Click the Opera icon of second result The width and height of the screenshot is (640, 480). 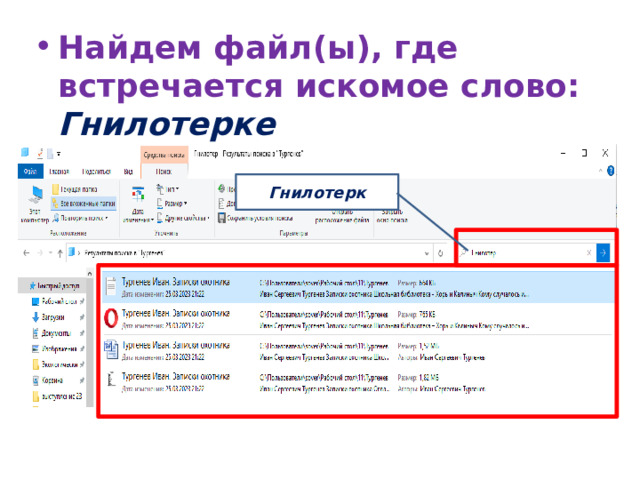tap(111, 318)
